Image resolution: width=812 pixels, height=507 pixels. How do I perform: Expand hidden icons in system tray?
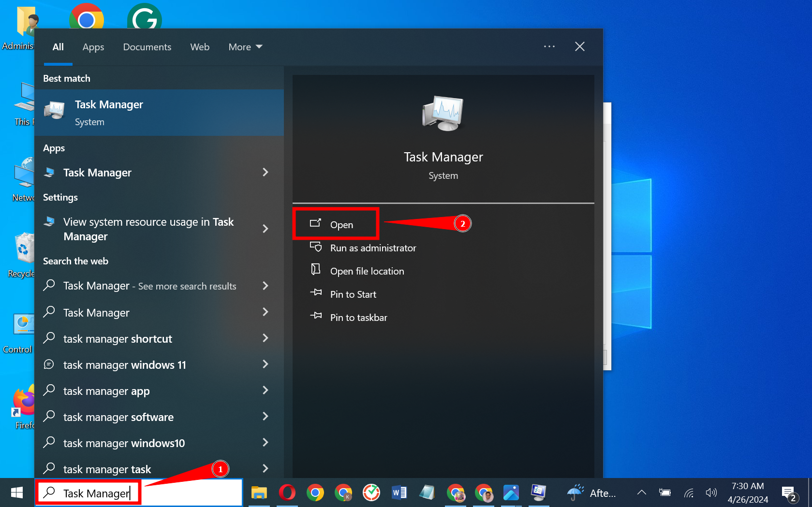[x=641, y=493]
